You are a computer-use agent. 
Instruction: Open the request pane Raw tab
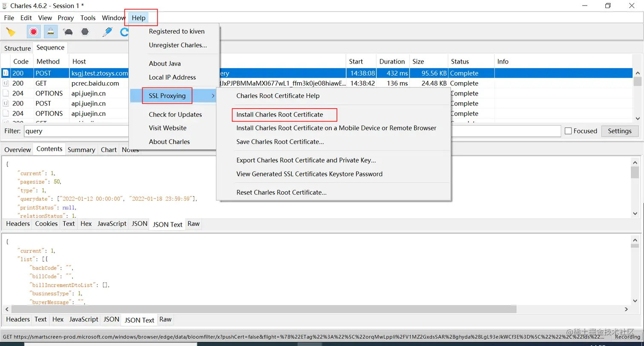click(193, 224)
